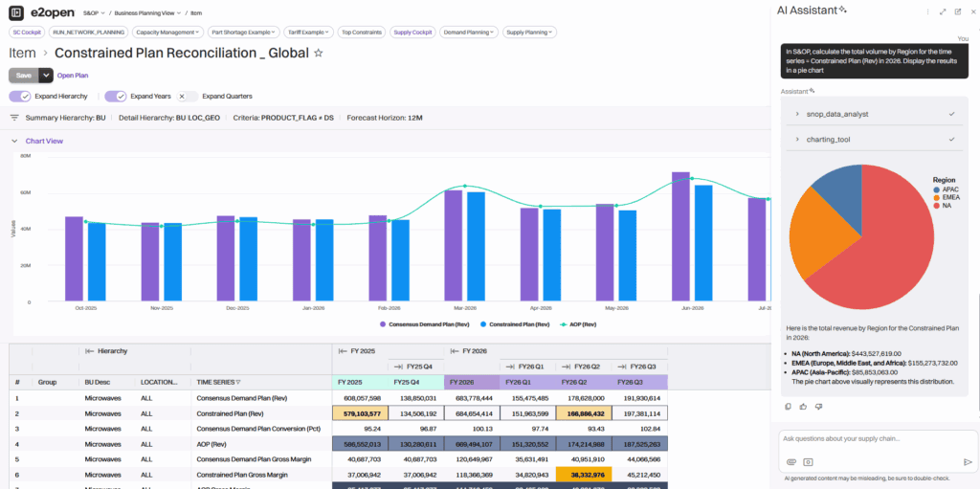The height and width of the screenshot is (489, 980).
Task: Click the Open Plan link
Action: pos(73,75)
